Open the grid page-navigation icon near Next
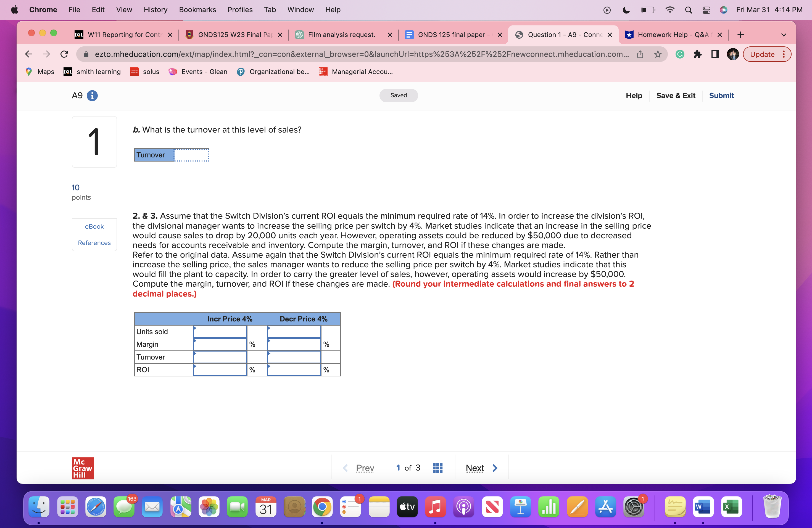 click(437, 468)
